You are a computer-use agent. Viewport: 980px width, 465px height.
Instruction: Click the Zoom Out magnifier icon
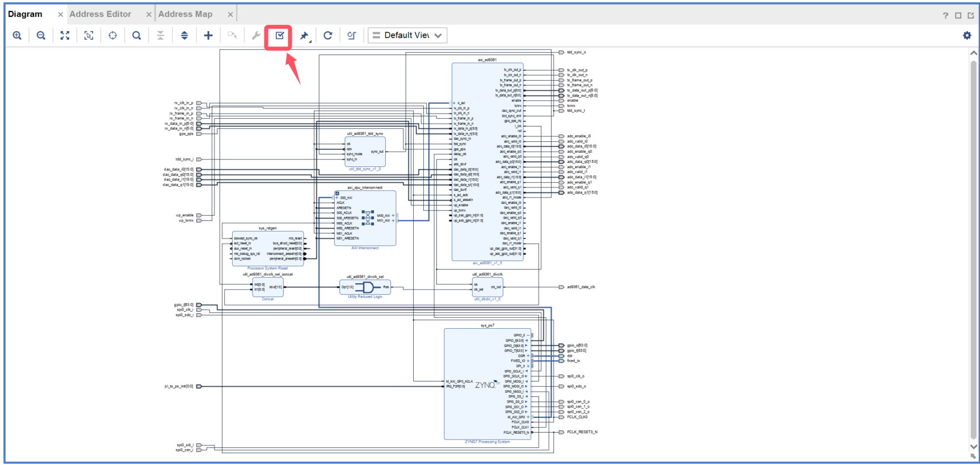(41, 35)
